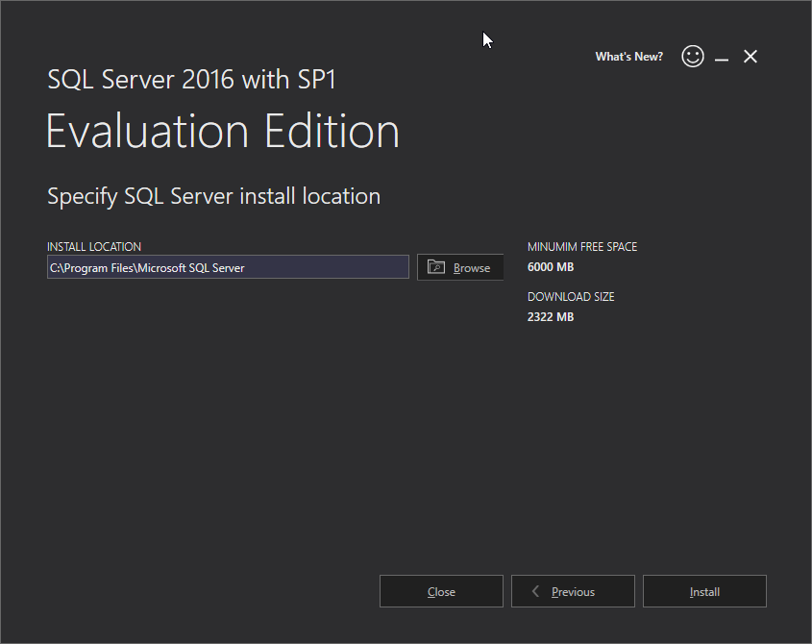The image size is (812, 644).
Task: Click the MINUMIM FREE SPACE label
Action: tap(582, 247)
